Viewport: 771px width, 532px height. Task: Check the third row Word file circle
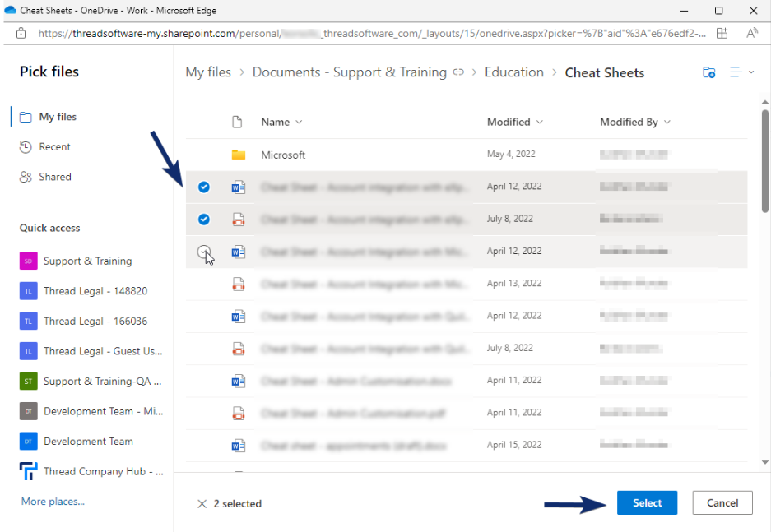coord(203,252)
